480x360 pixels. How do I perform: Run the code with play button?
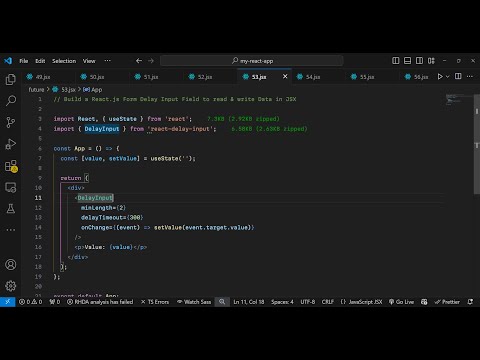[x=440, y=77]
